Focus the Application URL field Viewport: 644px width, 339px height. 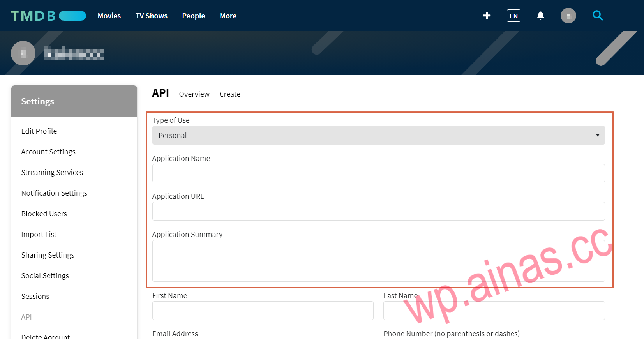tap(378, 211)
